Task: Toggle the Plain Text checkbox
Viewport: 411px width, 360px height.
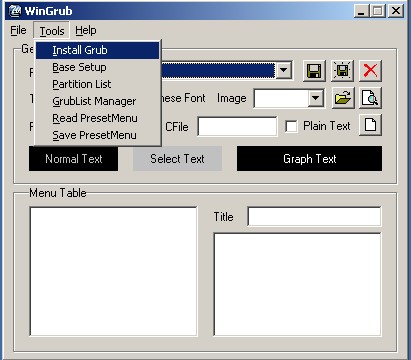Action: [x=291, y=126]
